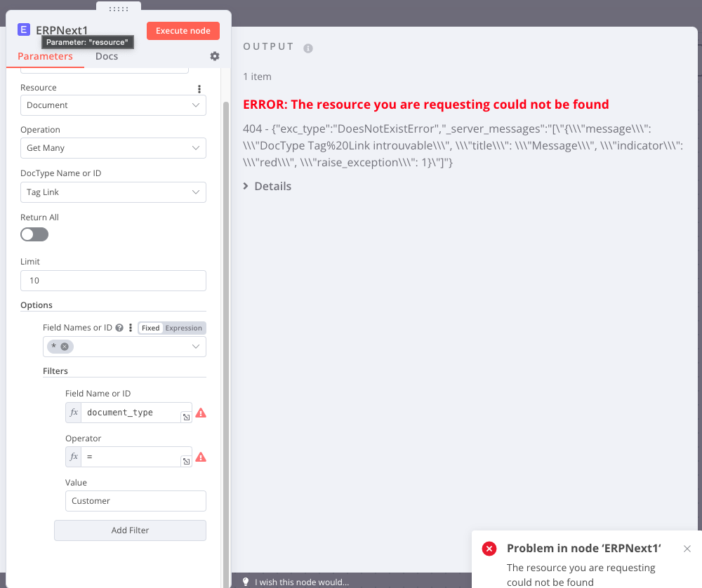Toggle the Return All switch

click(34, 234)
